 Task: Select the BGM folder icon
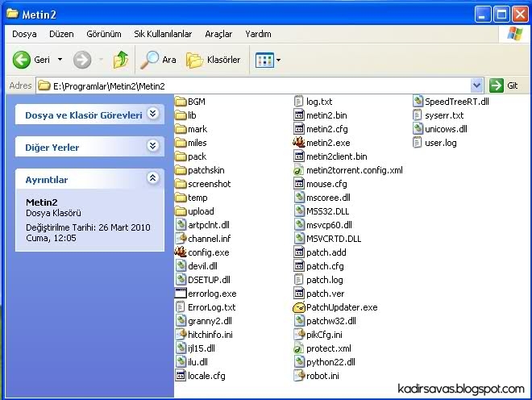pos(181,102)
